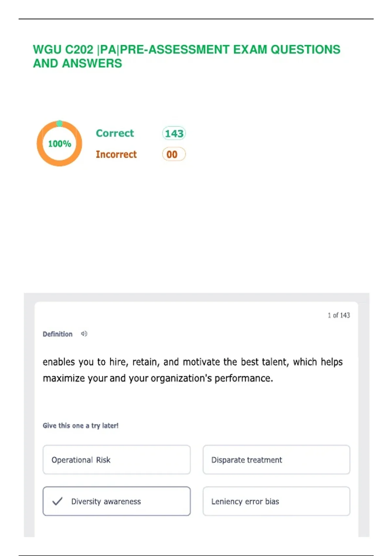The width and height of the screenshot is (392, 556).
Task: Click the definition text about hiring best talent
Action: pyautogui.click(x=193, y=370)
